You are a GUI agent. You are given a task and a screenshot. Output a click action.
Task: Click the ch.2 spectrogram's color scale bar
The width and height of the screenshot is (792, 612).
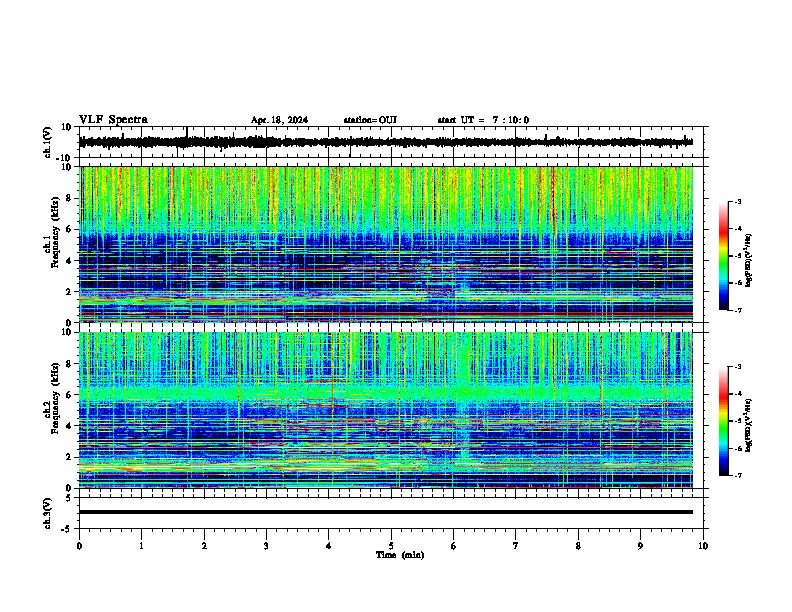click(x=723, y=421)
